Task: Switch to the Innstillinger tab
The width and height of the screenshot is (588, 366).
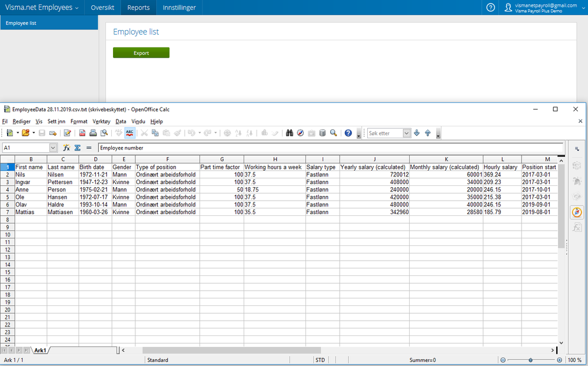Action: pos(179,8)
